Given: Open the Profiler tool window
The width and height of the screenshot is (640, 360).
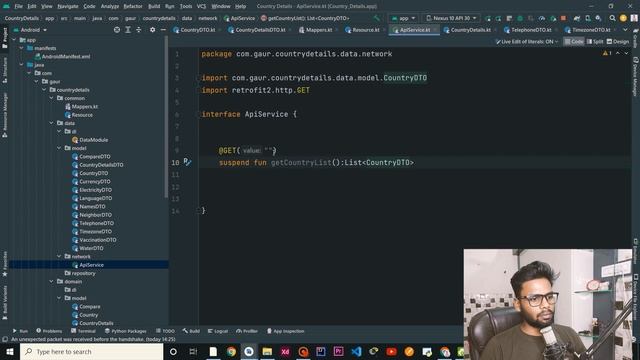Looking at the screenshot, I should click(247, 331).
